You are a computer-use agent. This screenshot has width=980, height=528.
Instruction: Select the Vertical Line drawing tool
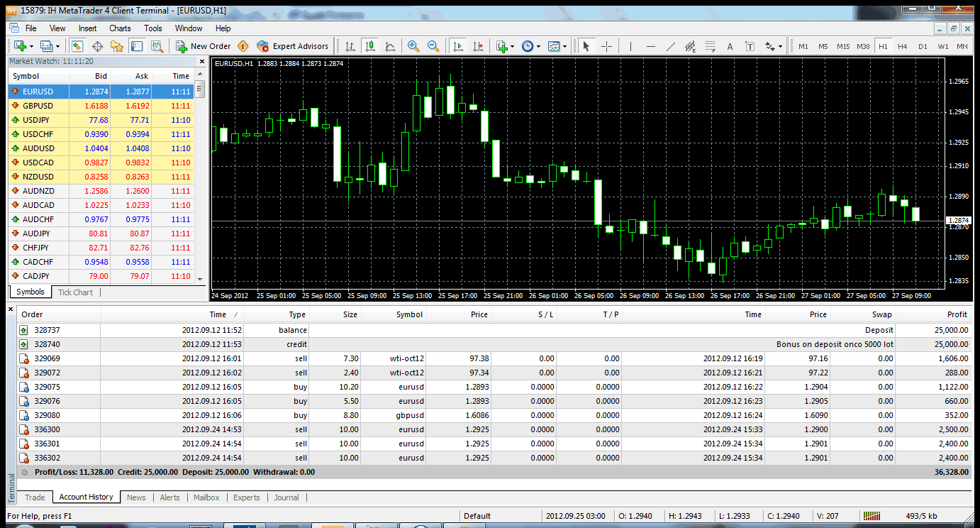pyautogui.click(x=630, y=46)
